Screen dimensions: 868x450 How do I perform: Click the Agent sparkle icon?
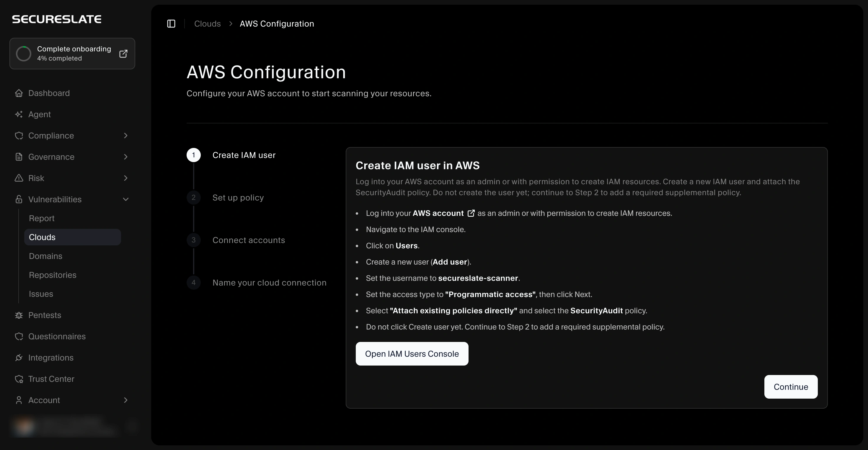point(19,114)
